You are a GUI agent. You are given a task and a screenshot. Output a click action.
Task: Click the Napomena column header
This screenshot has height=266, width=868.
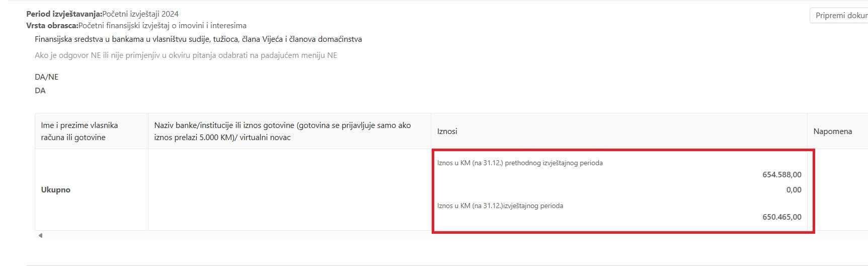[833, 131]
